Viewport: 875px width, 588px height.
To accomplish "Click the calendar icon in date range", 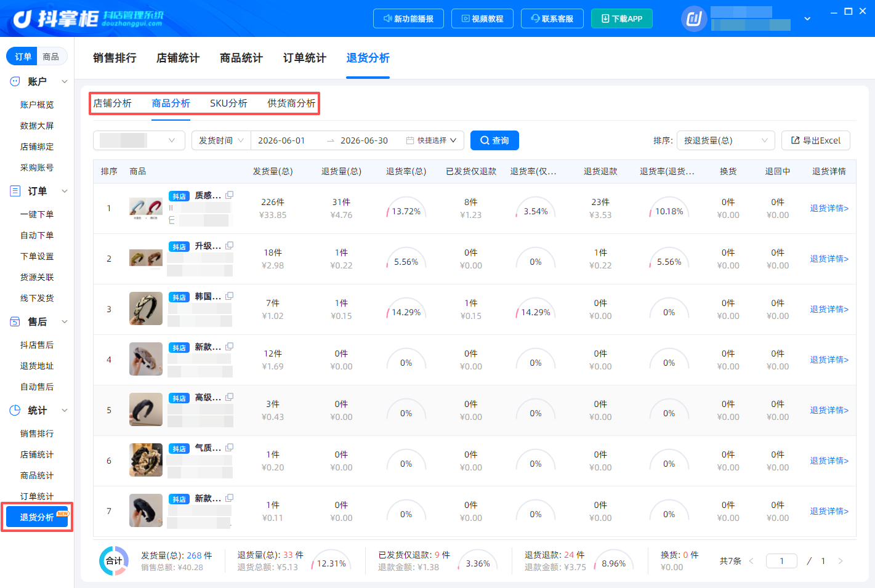I will click(410, 140).
